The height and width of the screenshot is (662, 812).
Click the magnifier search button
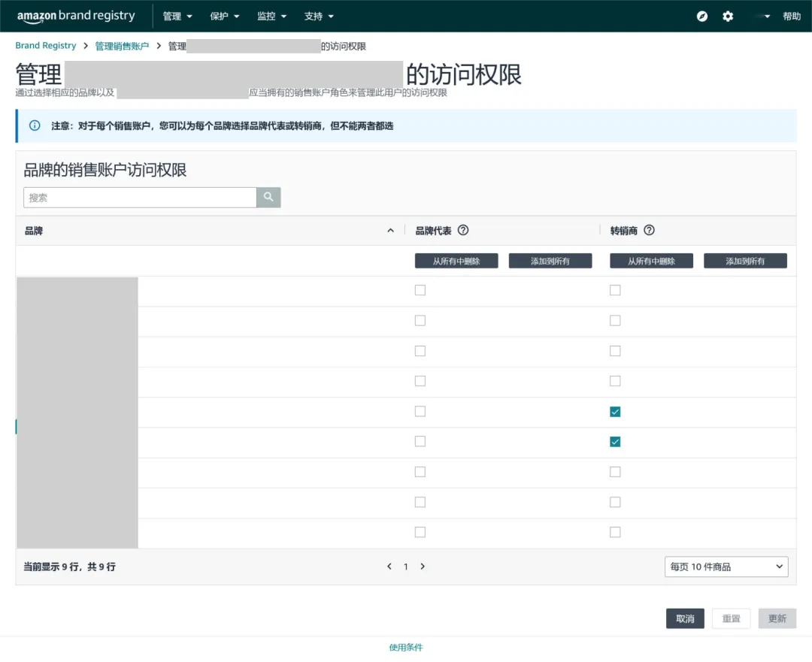pyautogui.click(x=268, y=198)
